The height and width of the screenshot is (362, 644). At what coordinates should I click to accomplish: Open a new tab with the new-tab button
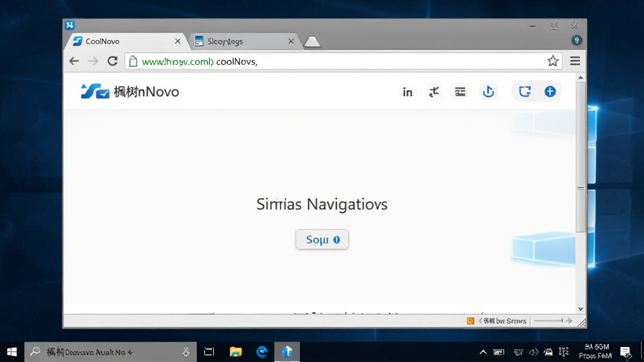(x=312, y=41)
